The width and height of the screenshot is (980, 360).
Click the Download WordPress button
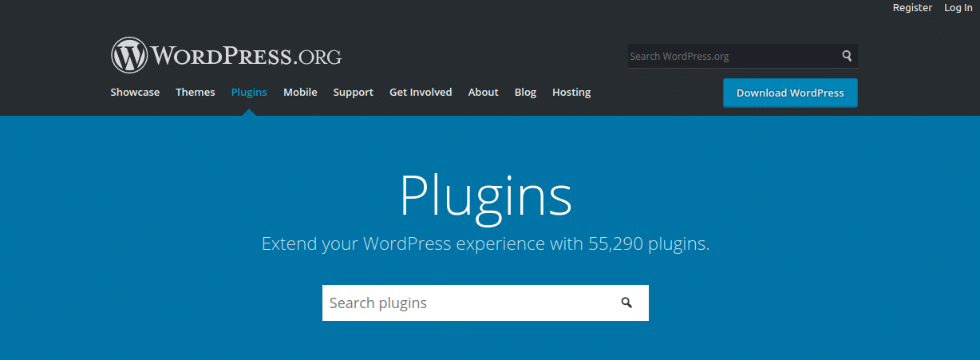pos(789,93)
